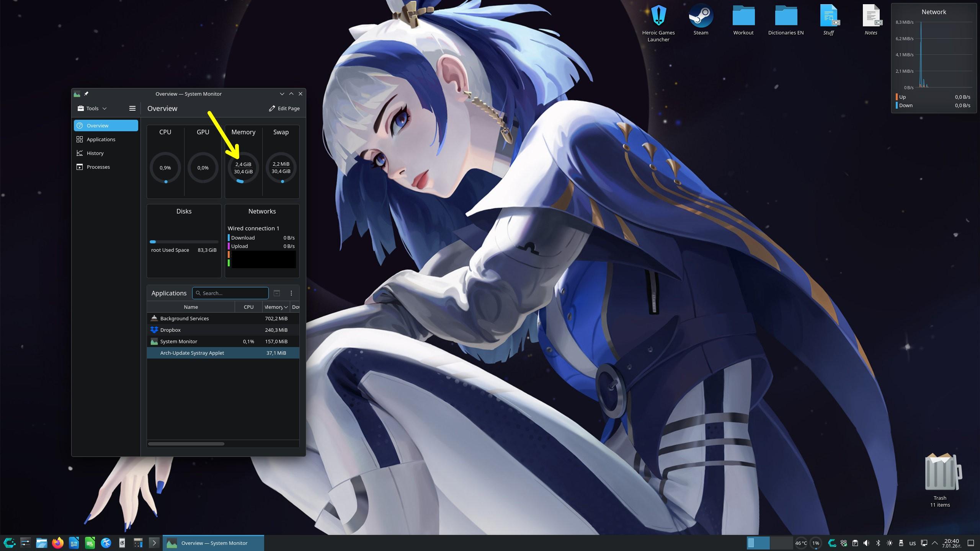Open the History page
Image resolution: width=980 pixels, height=551 pixels.
coord(95,153)
